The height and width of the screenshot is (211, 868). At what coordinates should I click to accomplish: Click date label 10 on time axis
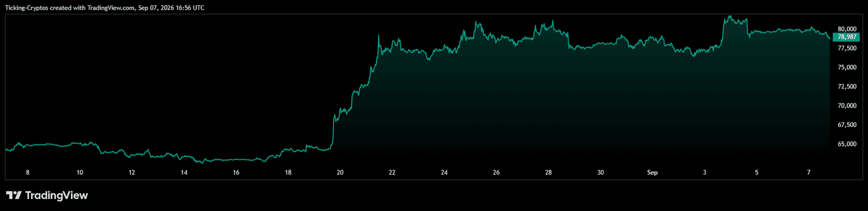80,172
